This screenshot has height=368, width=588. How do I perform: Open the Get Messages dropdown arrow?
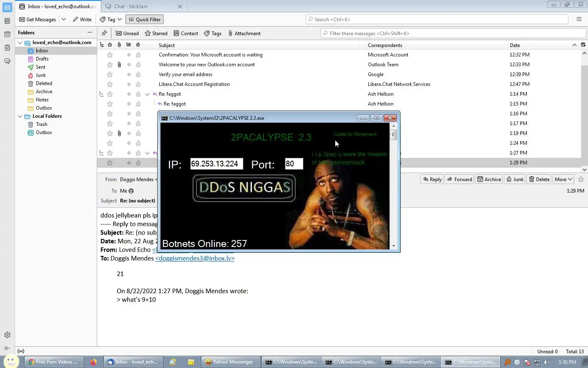[x=64, y=19]
